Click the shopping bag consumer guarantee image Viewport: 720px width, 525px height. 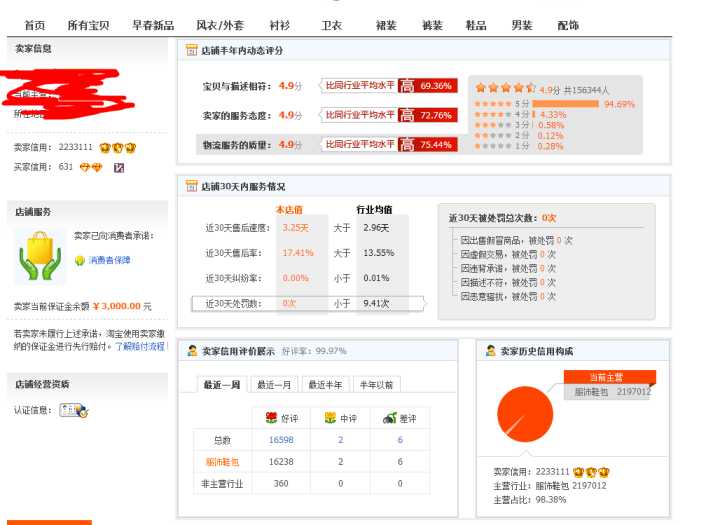(x=40, y=256)
